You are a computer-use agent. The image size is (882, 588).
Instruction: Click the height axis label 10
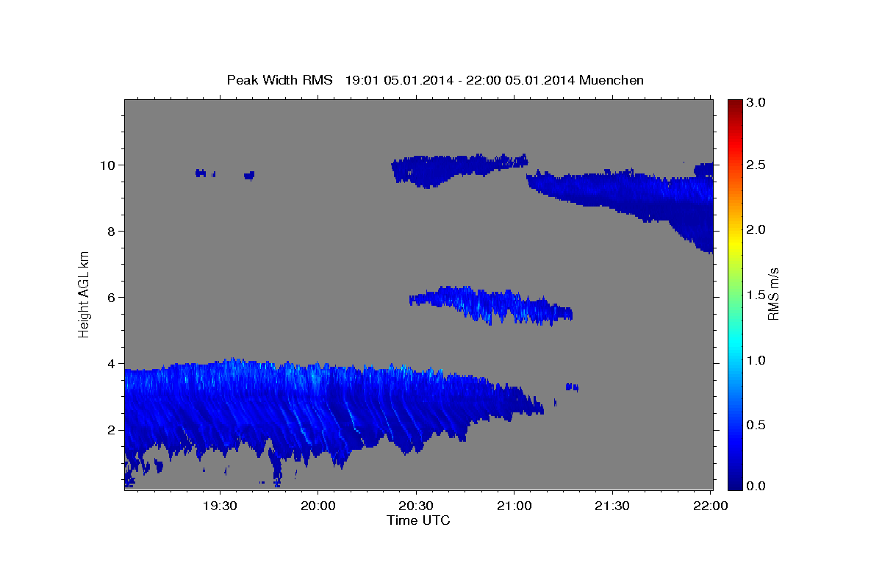pyautogui.click(x=109, y=165)
